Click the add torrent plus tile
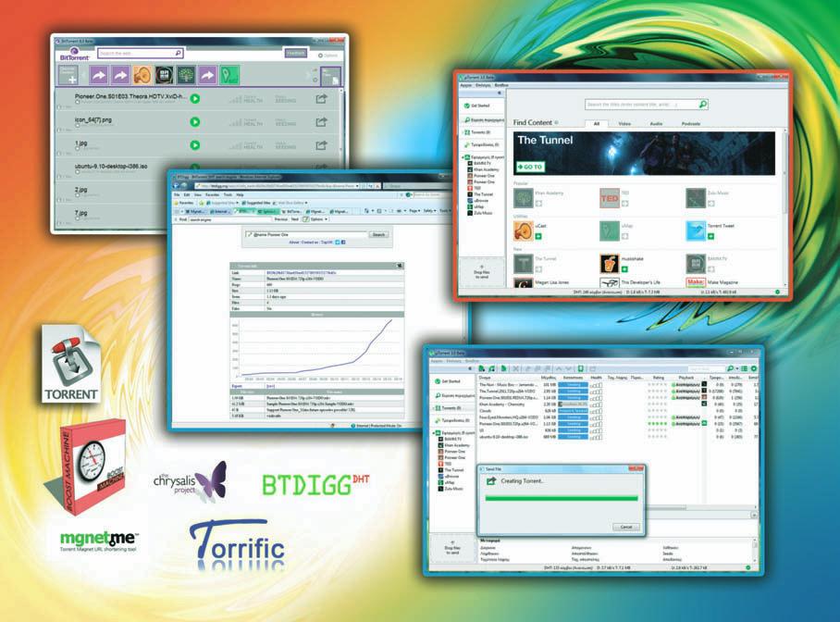 point(70,77)
